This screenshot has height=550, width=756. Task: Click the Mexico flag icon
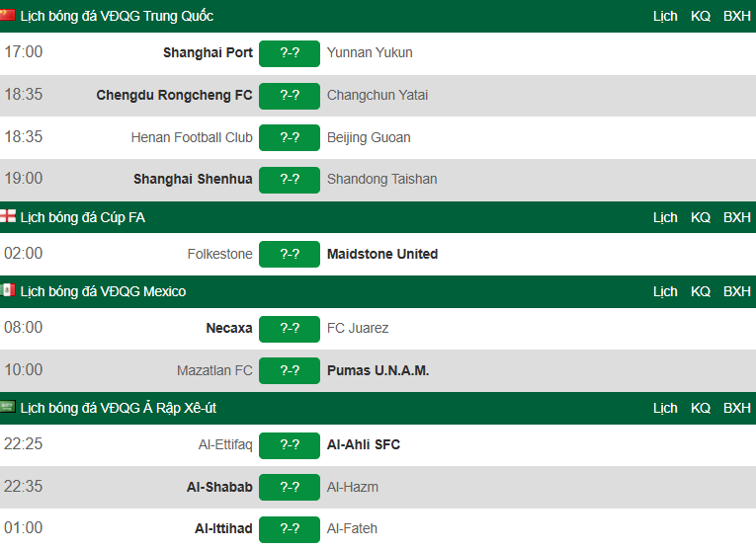pos(8,291)
